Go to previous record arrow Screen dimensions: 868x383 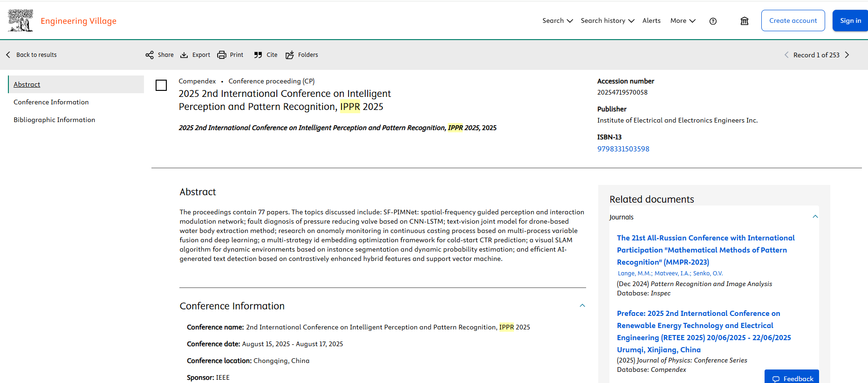[x=786, y=55]
